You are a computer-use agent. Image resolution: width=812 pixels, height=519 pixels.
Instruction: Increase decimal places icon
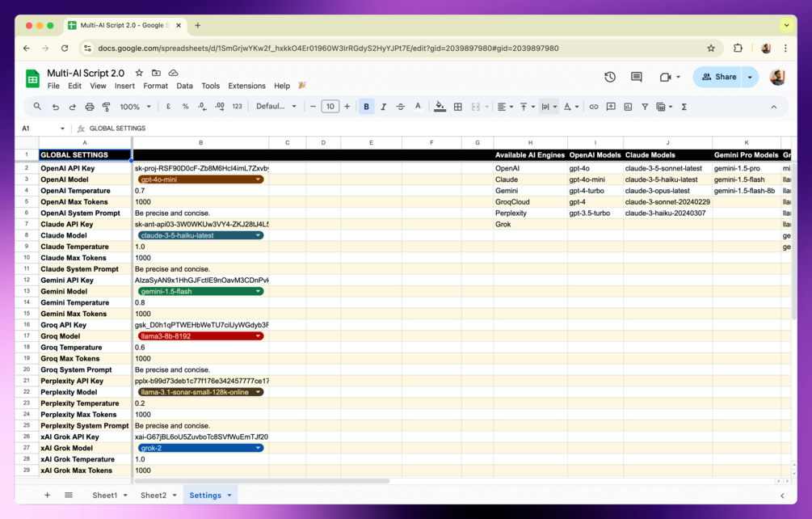[x=220, y=107]
